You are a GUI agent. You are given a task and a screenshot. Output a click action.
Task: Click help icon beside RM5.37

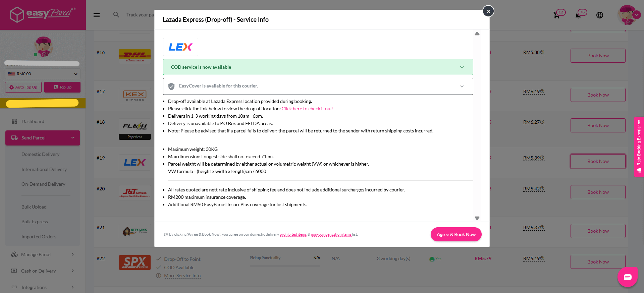point(542,228)
